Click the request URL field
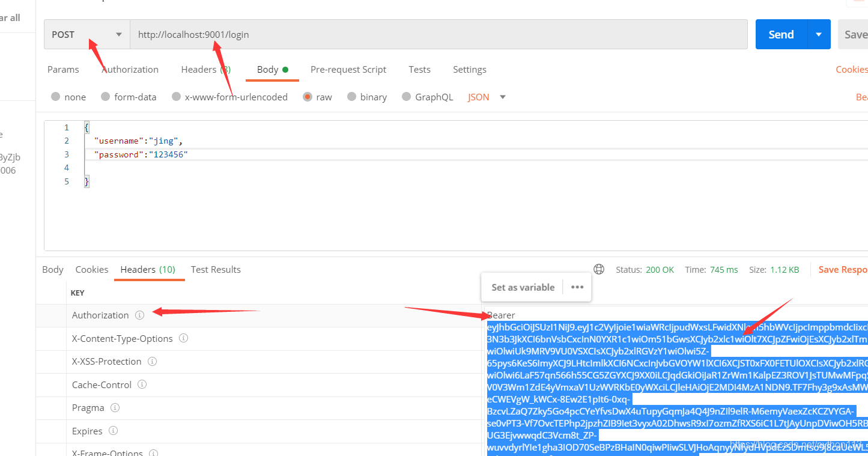868x456 pixels. pyautogui.click(x=439, y=34)
